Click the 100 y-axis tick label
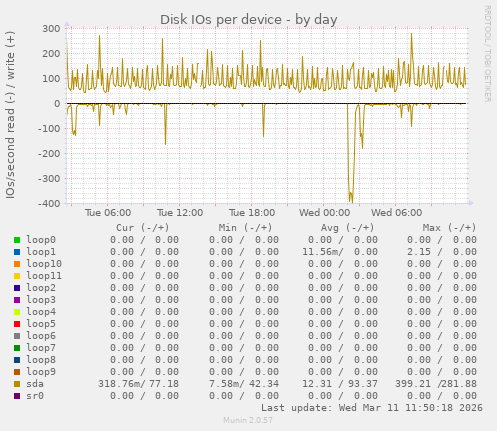Screen dimensions: 497x431 [51, 79]
